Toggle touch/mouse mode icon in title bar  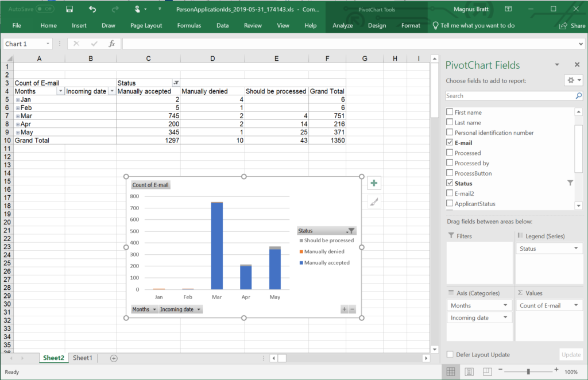[137, 9]
